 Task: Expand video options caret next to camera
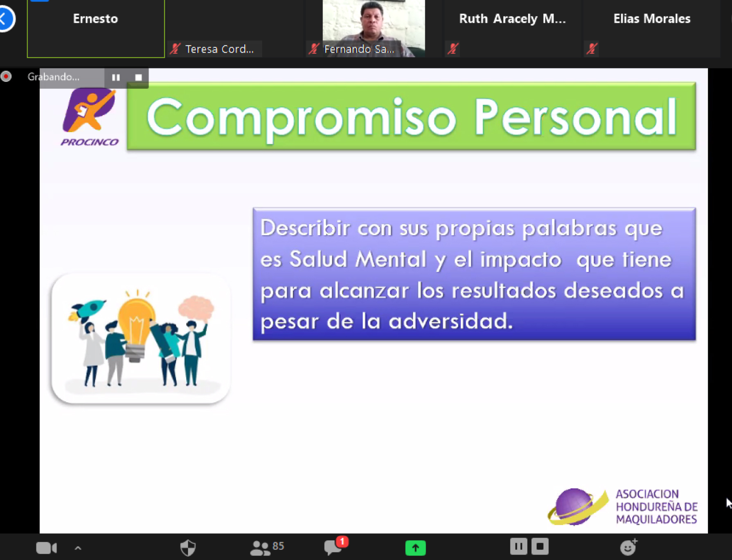coord(78,548)
